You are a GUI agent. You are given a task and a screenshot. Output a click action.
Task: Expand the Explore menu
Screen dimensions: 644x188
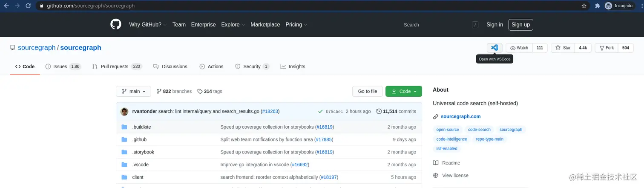233,25
